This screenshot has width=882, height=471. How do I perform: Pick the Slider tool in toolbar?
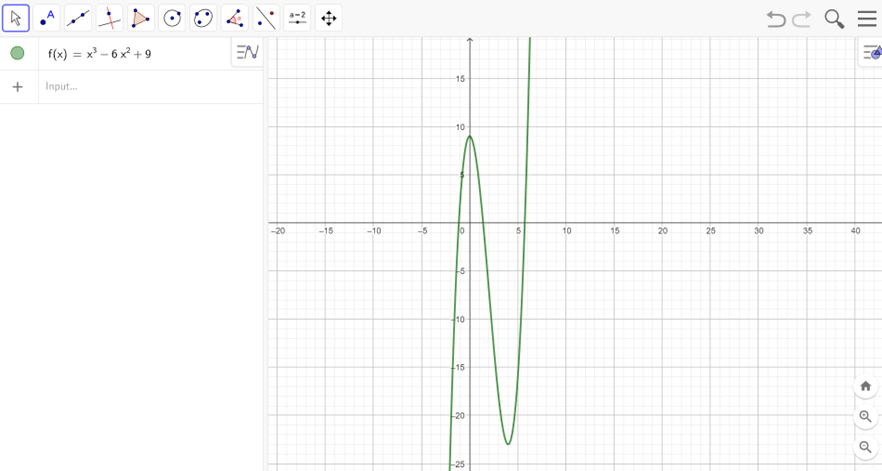[297, 18]
